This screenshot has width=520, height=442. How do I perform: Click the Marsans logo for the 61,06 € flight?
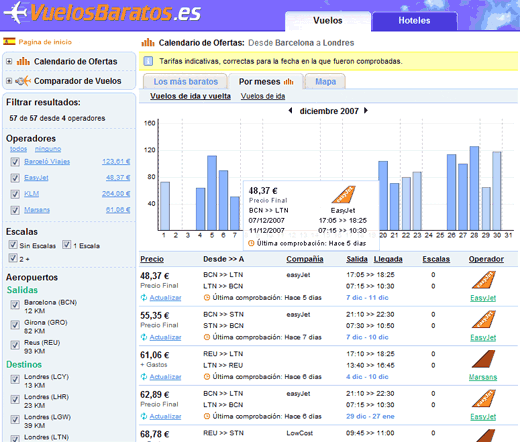483,359
